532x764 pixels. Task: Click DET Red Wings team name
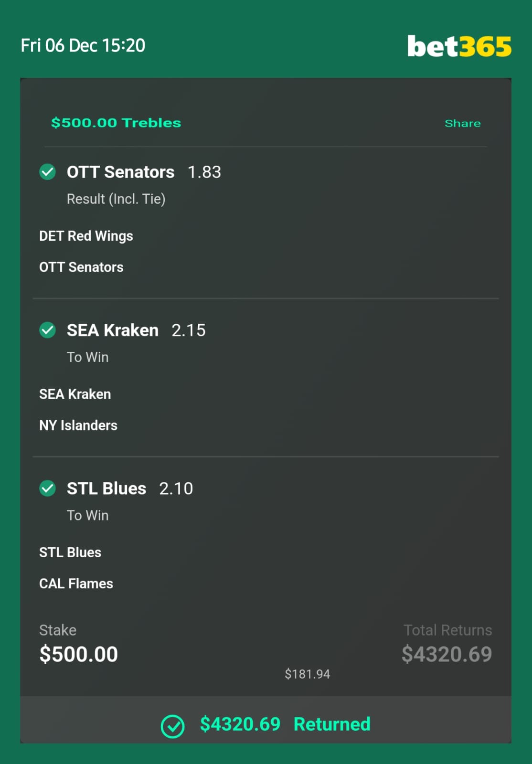[86, 236]
